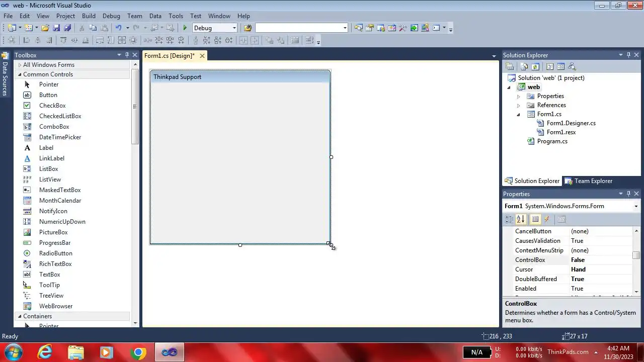Open the Toolbox tools icon in toolbar
Viewport: 644px width, 362px height.
(403, 28)
